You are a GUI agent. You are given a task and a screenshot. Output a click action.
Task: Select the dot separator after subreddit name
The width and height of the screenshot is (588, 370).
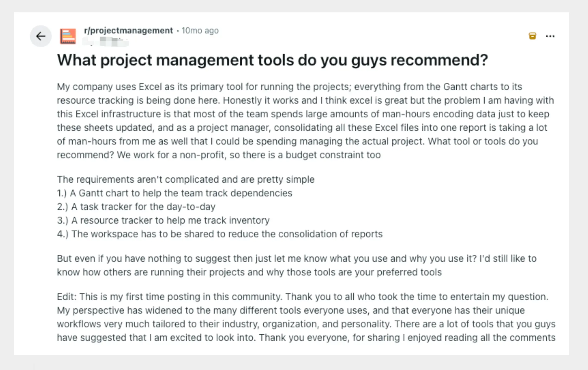coord(178,31)
